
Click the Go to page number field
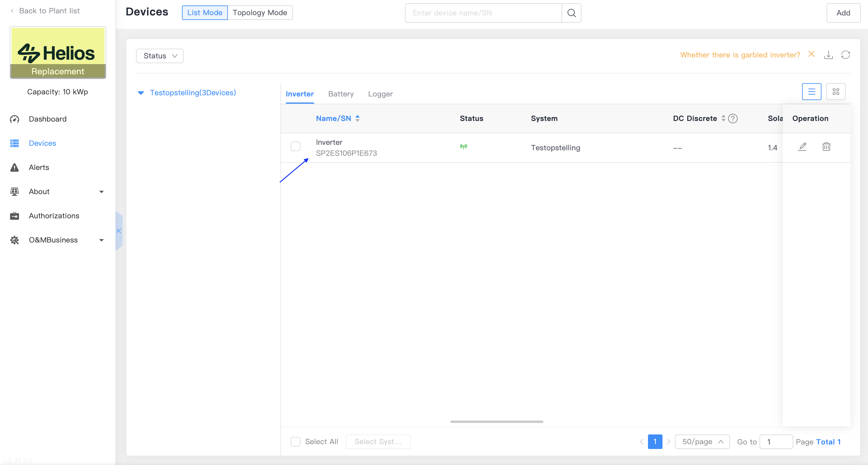776,442
